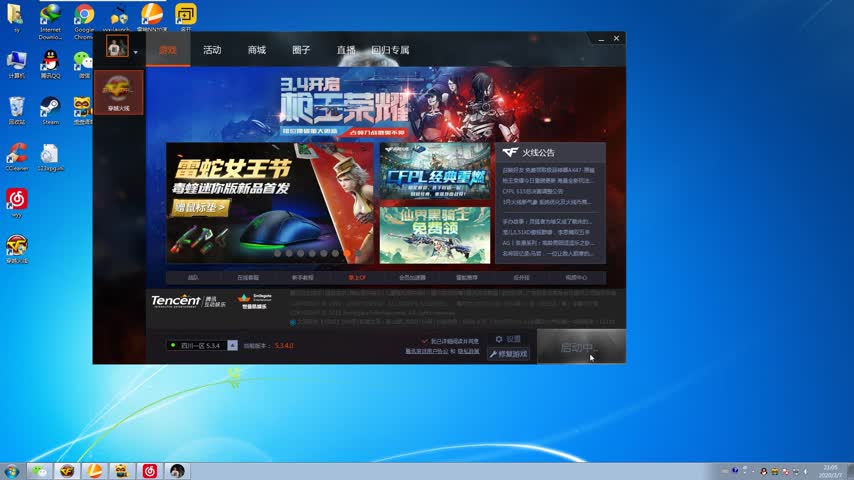Open the first announcement in 火线公告
Screen dimensions: 854x480
click(548, 170)
